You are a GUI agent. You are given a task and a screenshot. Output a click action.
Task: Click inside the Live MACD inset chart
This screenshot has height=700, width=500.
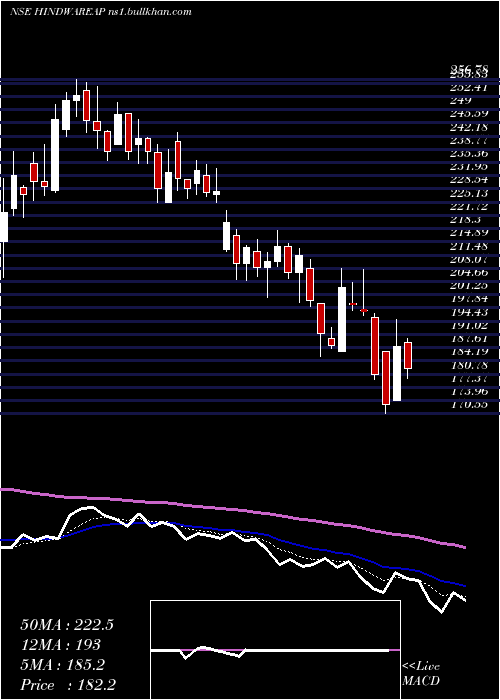(x=275, y=650)
